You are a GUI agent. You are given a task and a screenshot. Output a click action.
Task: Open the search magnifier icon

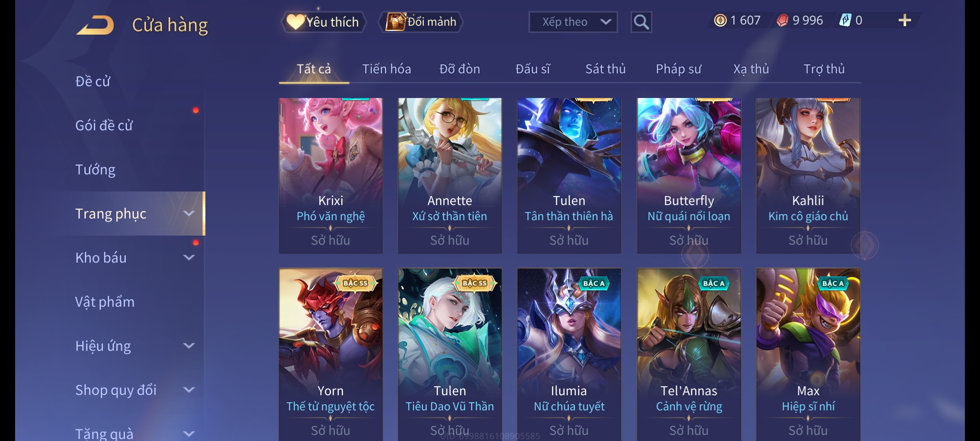641,22
